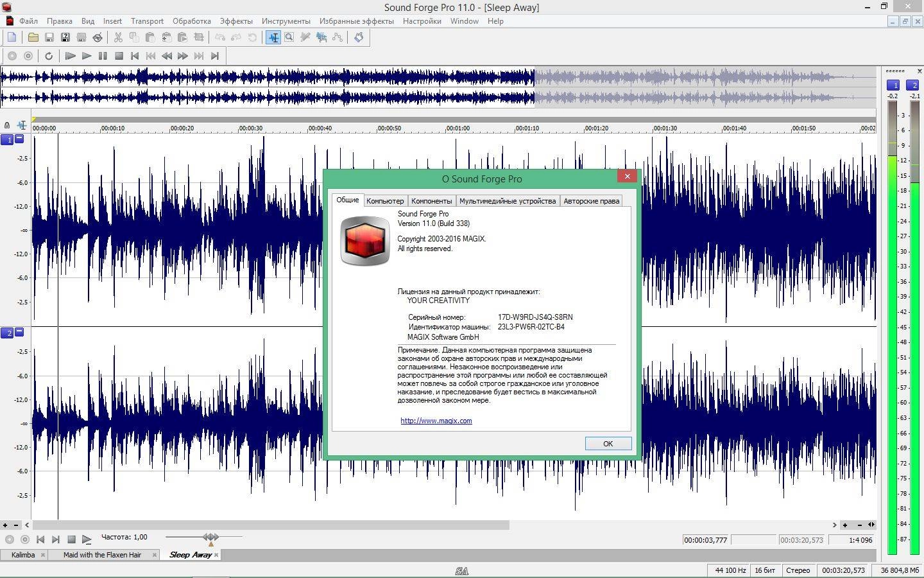Image resolution: width=924 pixels, height=578 pixels.
Task: Select the Magnify tool icon
Action: pos(289,37)
